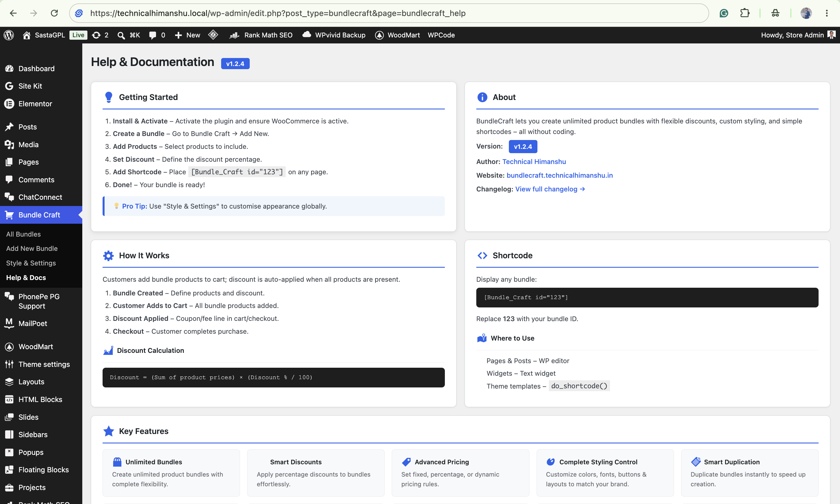Open Layouts in sidebar

coord(41,382)
